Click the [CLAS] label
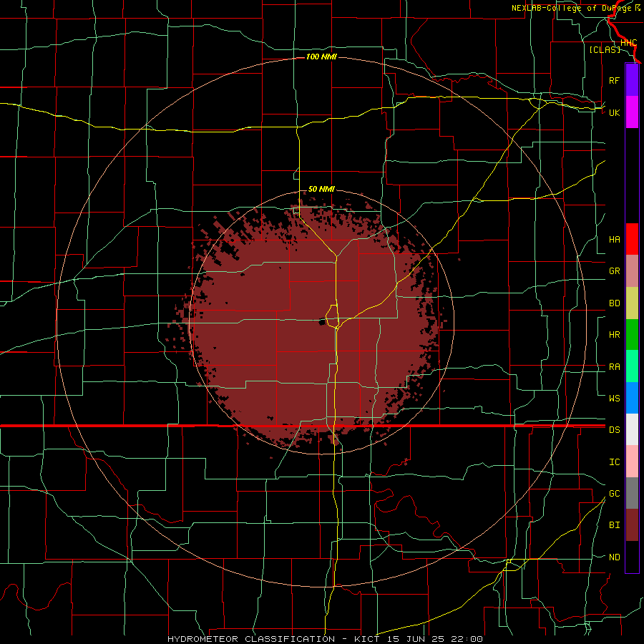Image resolution: width=644 pixels, height=644 pixels. [605, 49]
